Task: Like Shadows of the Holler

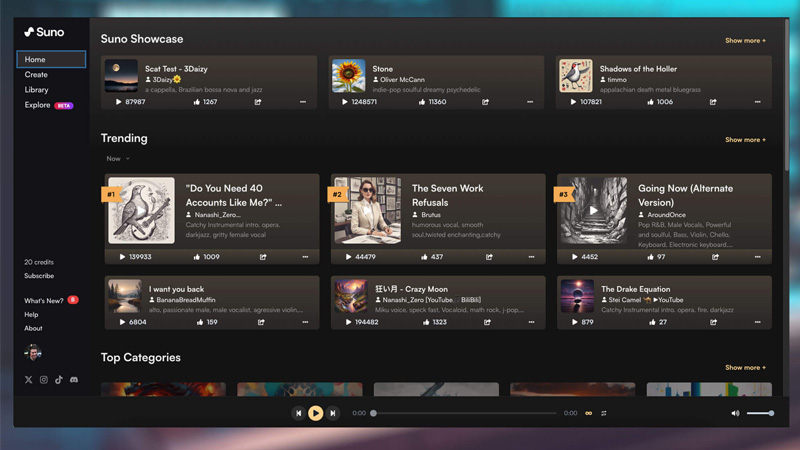Action: (651, 102)
